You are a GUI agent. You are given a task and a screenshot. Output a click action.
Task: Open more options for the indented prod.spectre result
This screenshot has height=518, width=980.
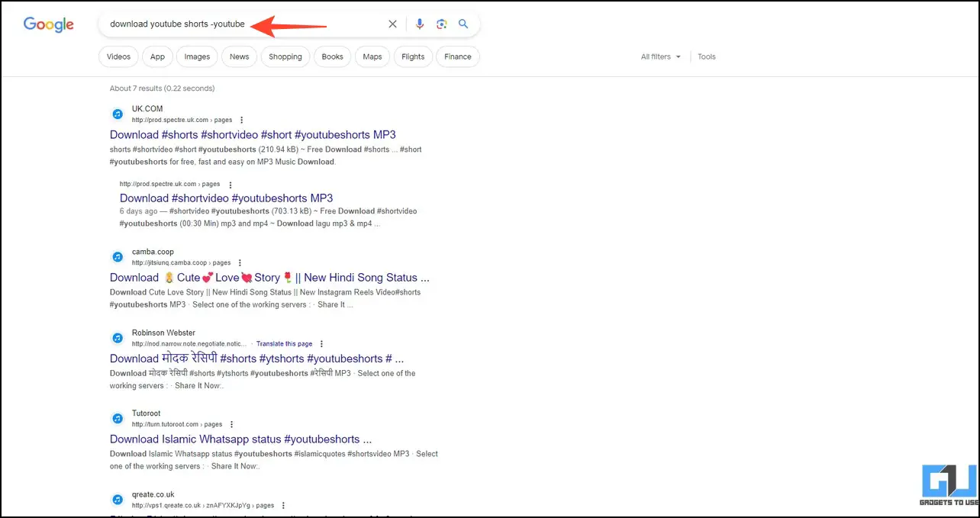pyautogui.click(x=230, y=185)
